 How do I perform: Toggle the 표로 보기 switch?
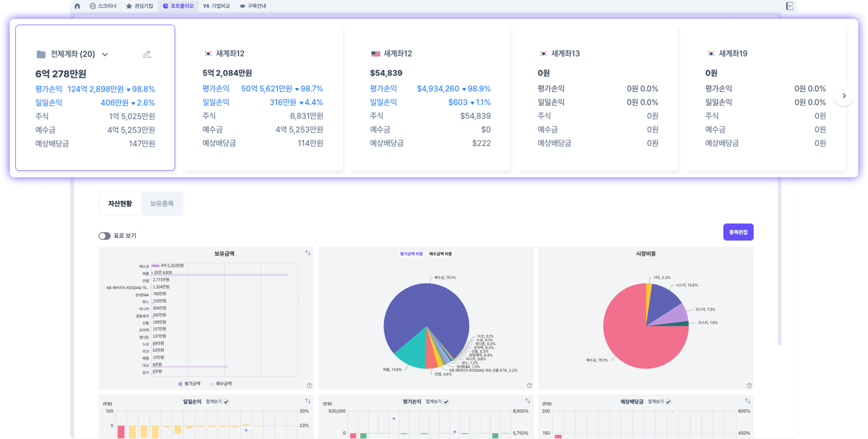click(104, 236)
